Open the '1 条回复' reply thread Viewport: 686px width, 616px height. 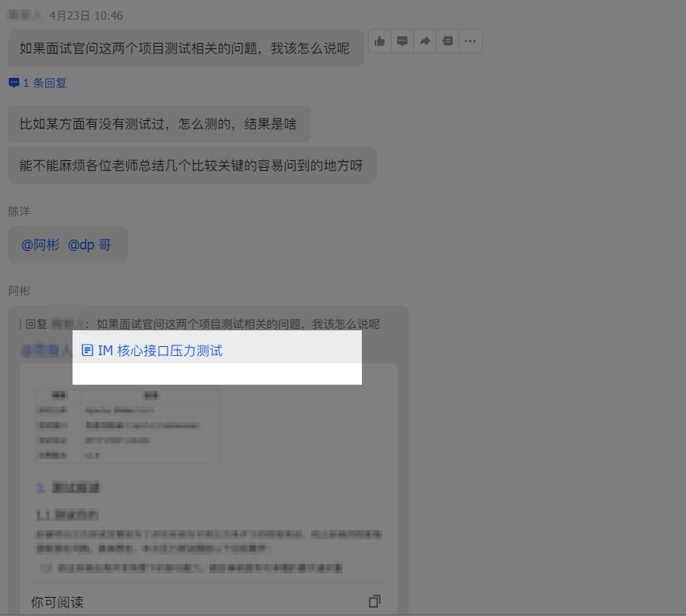[38, 82]
